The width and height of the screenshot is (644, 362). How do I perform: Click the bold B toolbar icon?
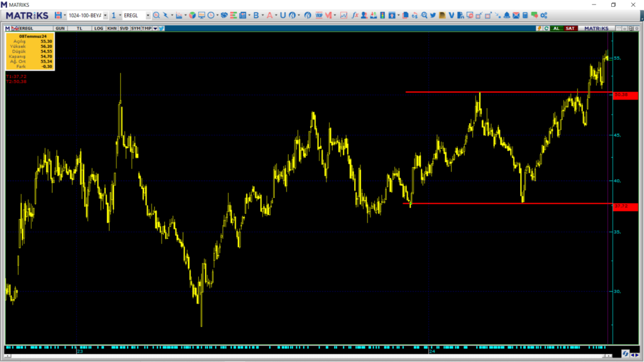(256, 15)
